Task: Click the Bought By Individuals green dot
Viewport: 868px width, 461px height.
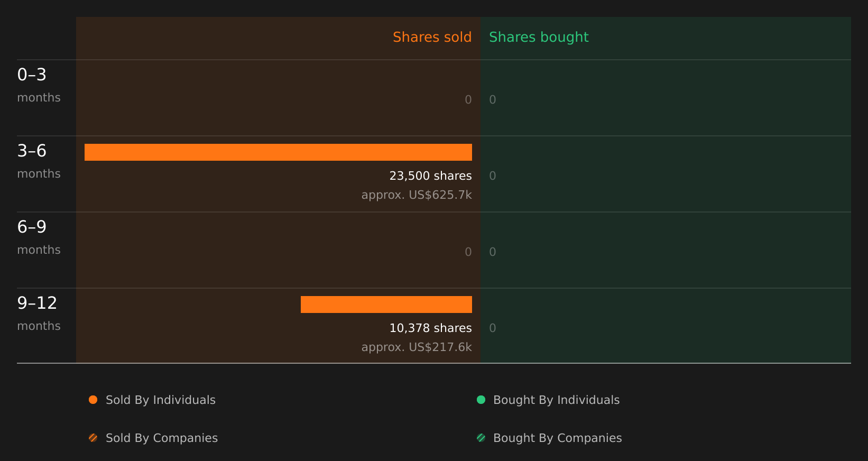Action: (481, 400)
